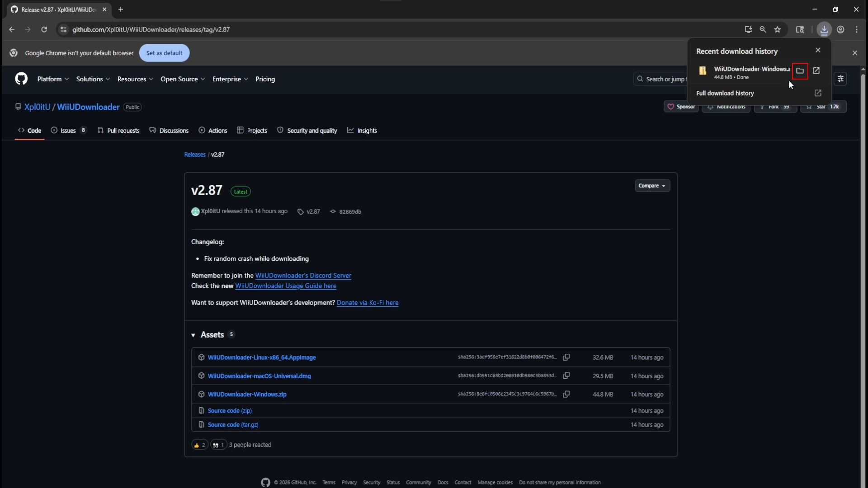This screenshot has height=488, width=868.
Task: Expand the Open Source menu
Action: pos(182,79)
